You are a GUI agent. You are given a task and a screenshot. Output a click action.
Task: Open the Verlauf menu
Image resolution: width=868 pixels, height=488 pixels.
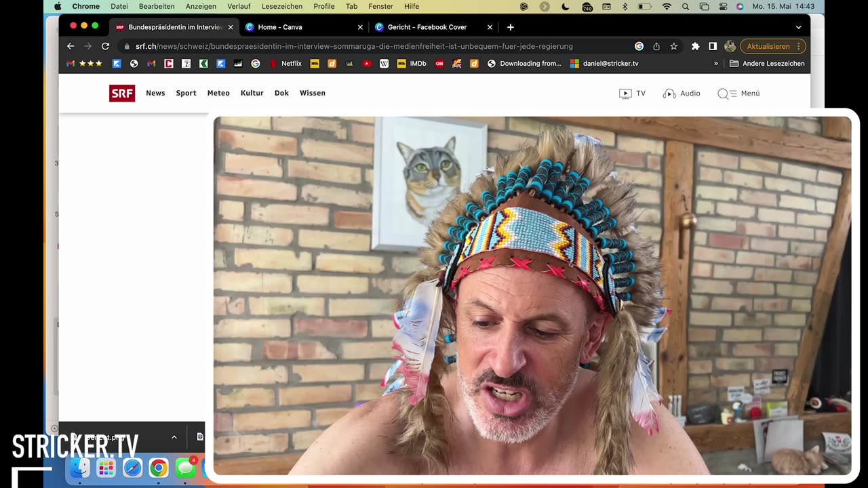[x=239, y=7]
